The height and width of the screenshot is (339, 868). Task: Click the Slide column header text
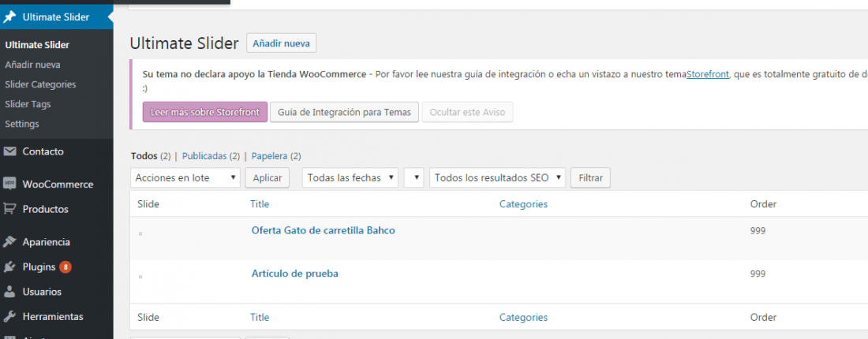tap(148, 204)
